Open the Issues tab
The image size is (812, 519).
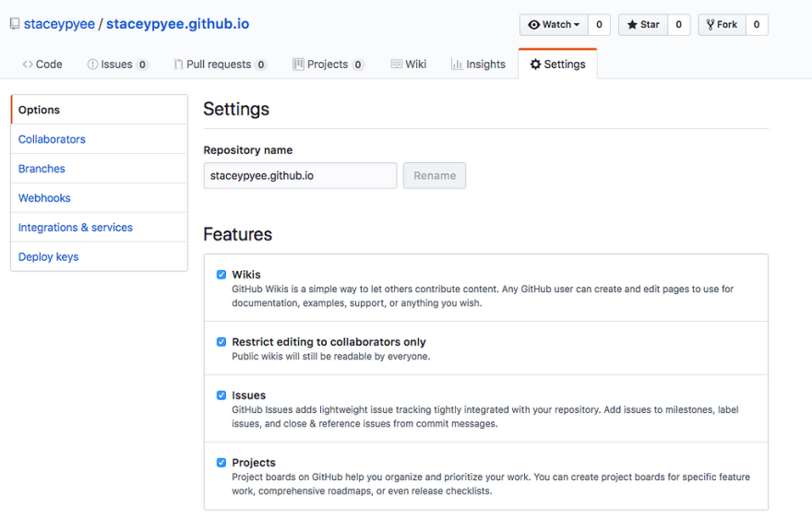click(x=117, y=65)
